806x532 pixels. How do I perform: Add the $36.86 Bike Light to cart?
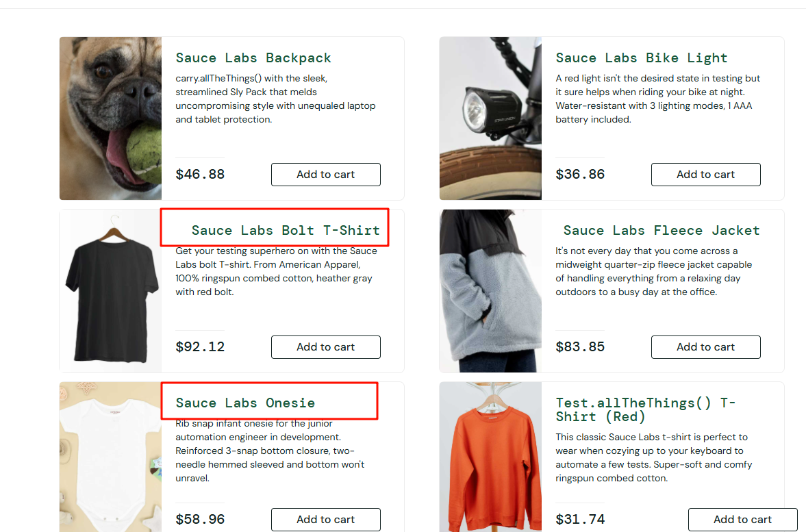coord(705,175)
